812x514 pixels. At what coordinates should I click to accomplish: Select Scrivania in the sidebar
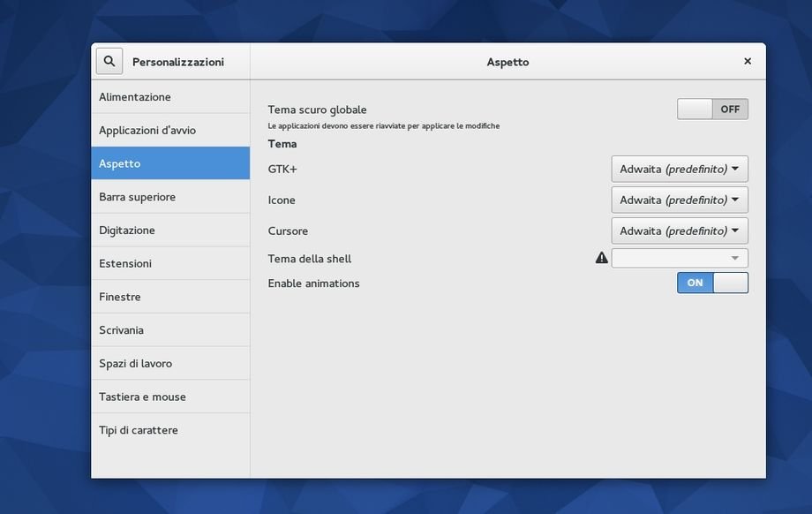pos(170,330)
